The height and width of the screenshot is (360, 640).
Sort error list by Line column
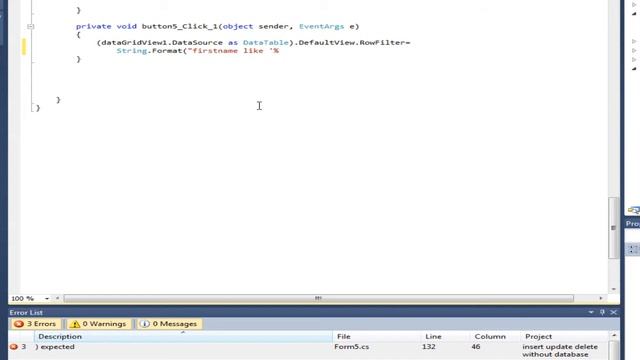444,336
